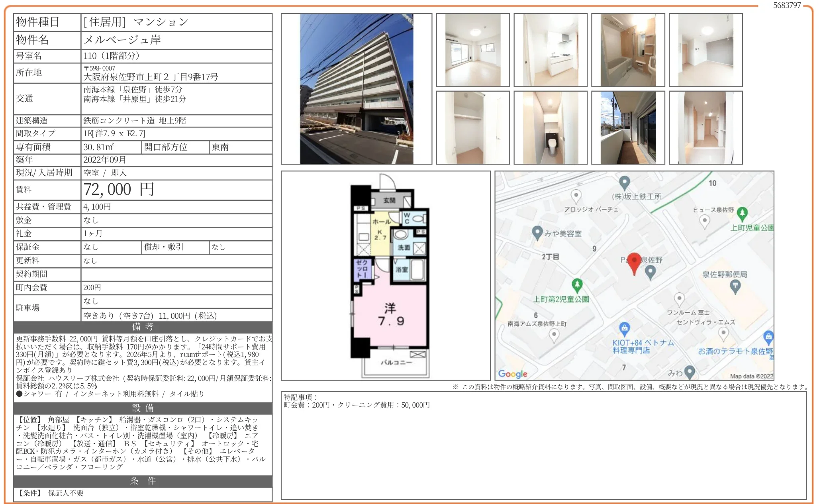
Task: Click the red location pin on map
Action: (634, 262)
